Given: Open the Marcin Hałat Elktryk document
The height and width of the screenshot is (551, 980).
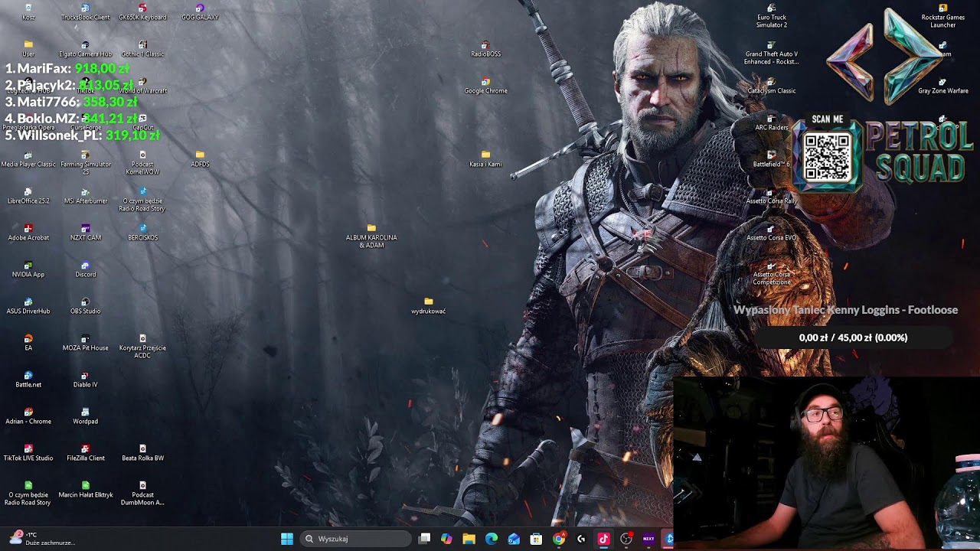Looking at the screenshot, I should coord(85,489).
